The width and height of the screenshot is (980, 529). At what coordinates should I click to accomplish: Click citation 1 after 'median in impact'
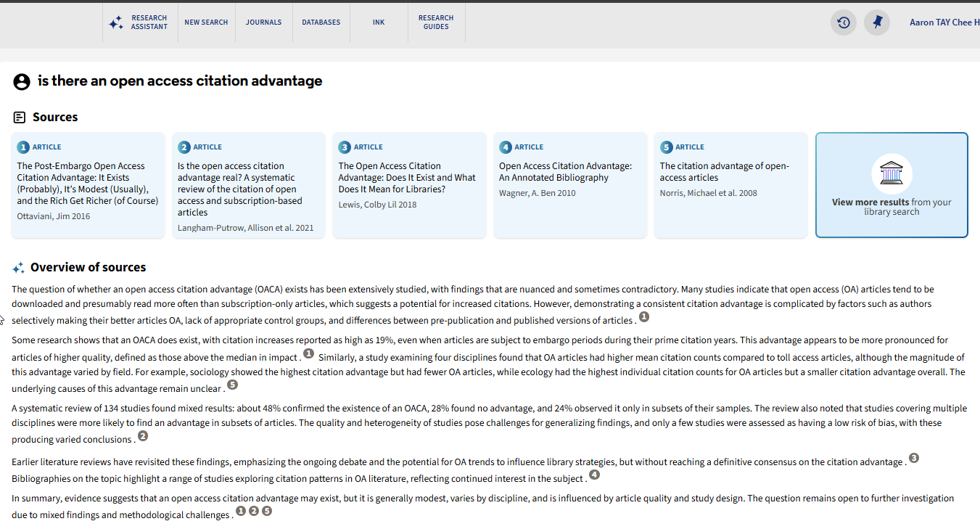pyautogui.click(x=308, y=353)
